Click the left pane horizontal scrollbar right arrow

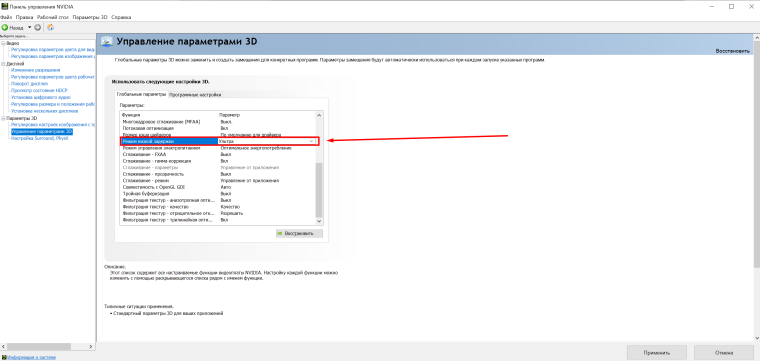click(x=91, y=346)
